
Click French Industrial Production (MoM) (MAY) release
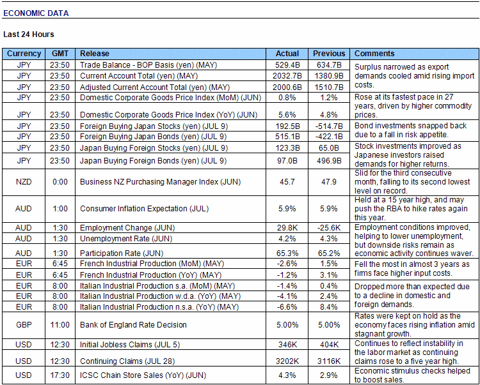[x=152, y=264]
